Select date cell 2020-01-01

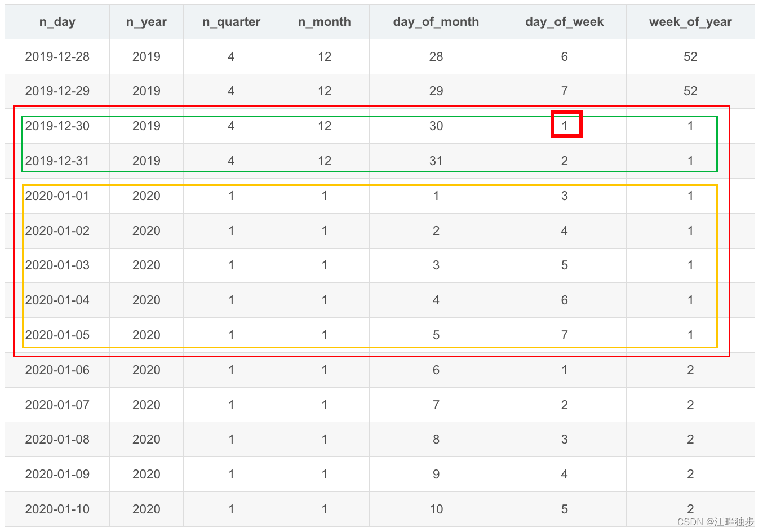pos(57,196)
